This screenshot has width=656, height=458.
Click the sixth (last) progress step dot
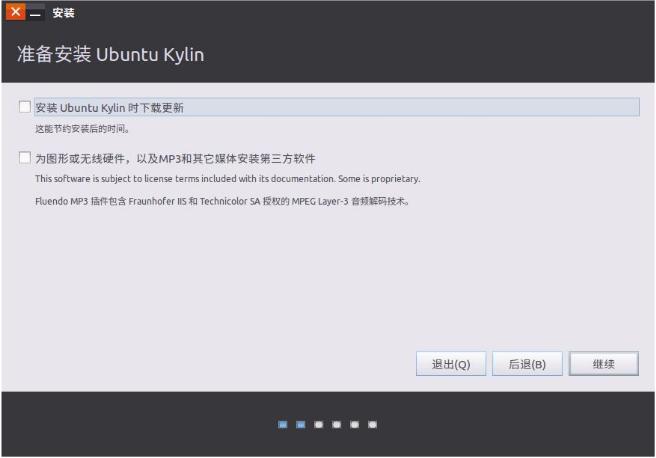coord(372,425)
